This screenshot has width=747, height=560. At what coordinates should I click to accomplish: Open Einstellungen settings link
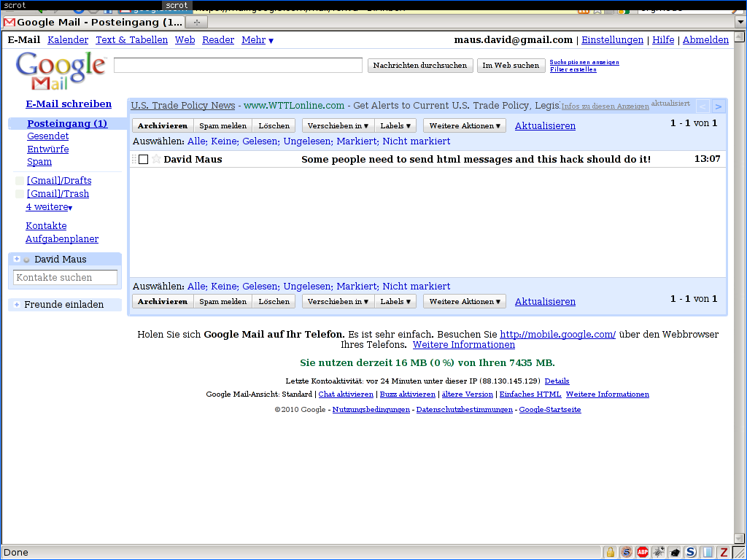tap(612, 40)
